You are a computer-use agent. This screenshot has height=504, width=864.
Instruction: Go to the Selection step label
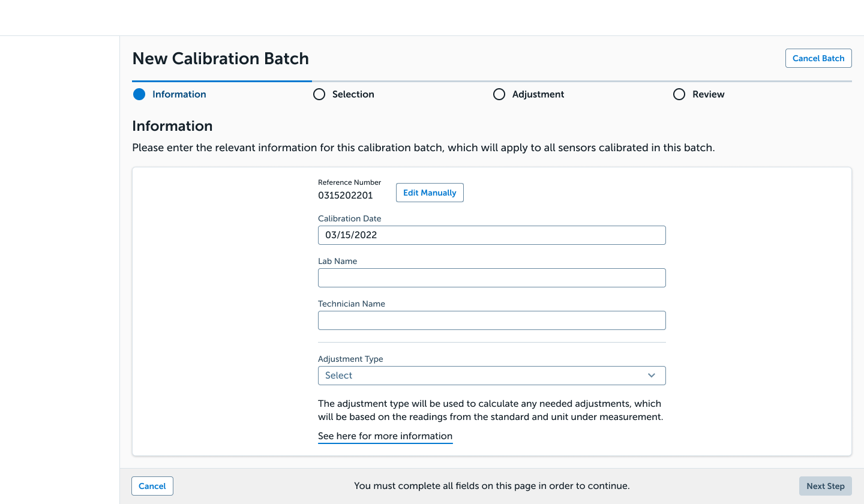(353, 94)
